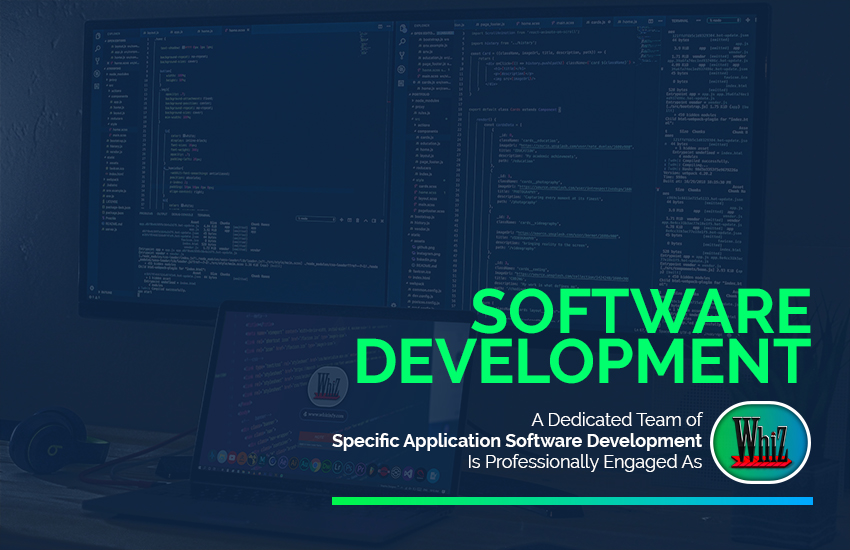Expand the node_modules folder in the right explorer

point(428,101)
